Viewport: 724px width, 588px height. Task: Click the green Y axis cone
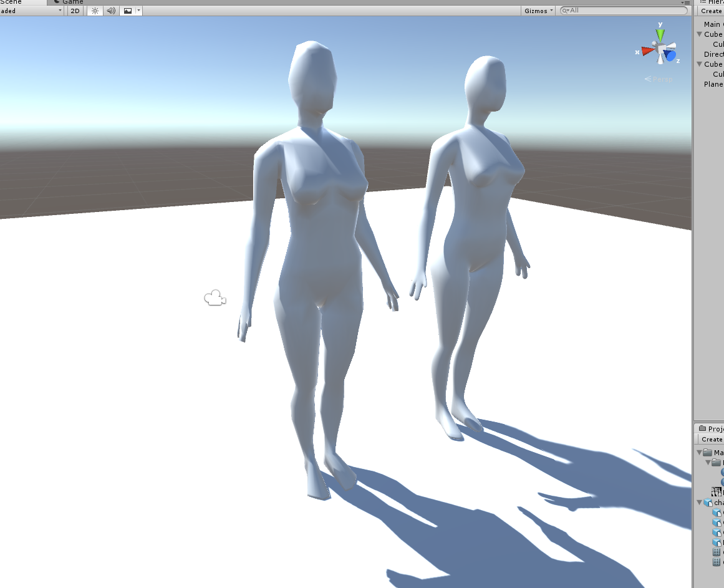point(660,35)
